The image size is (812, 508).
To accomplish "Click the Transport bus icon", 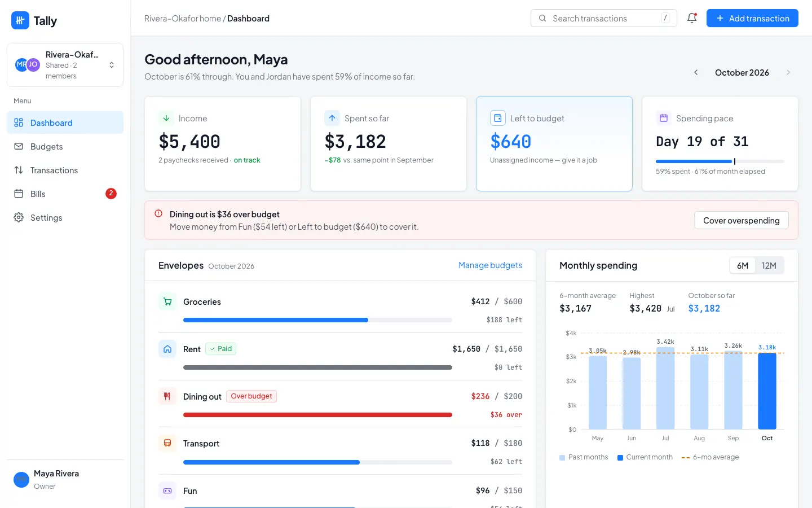I will 167,443.
